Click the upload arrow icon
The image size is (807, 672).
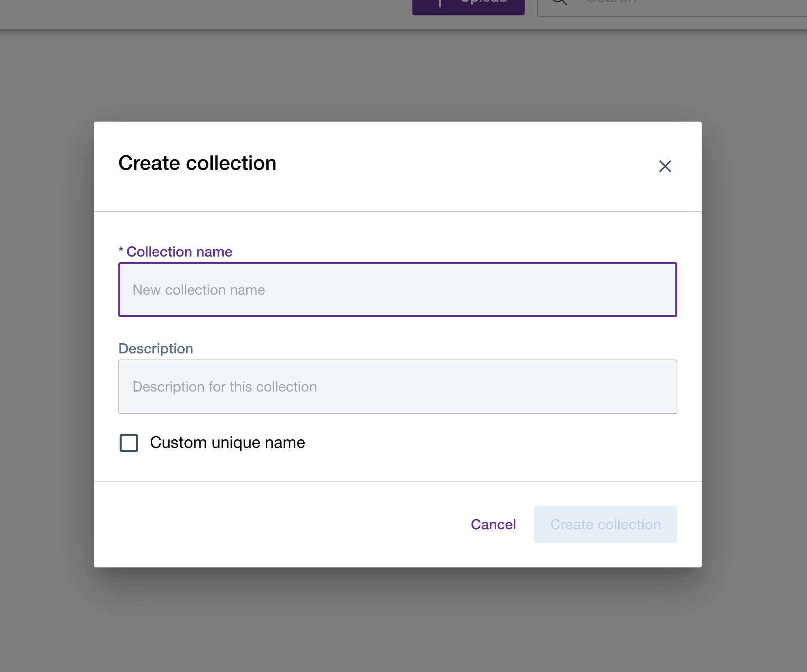click(x=440, y=3)
